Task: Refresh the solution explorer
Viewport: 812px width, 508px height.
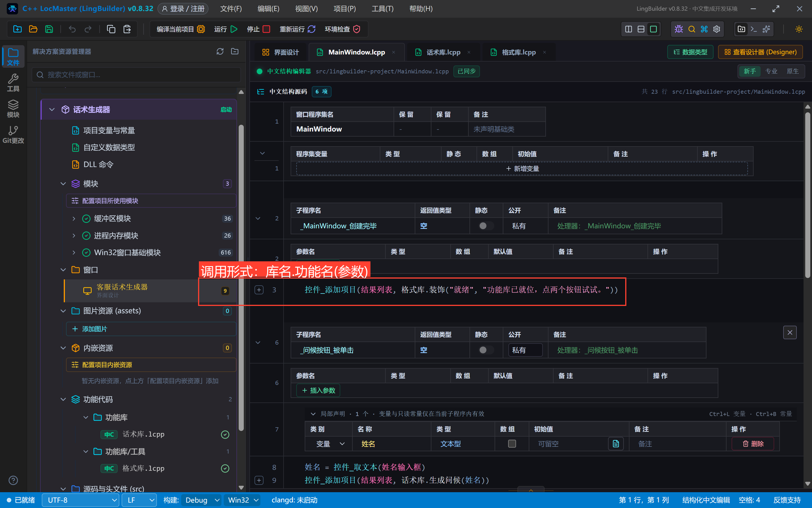Action: tap(220, 51)
